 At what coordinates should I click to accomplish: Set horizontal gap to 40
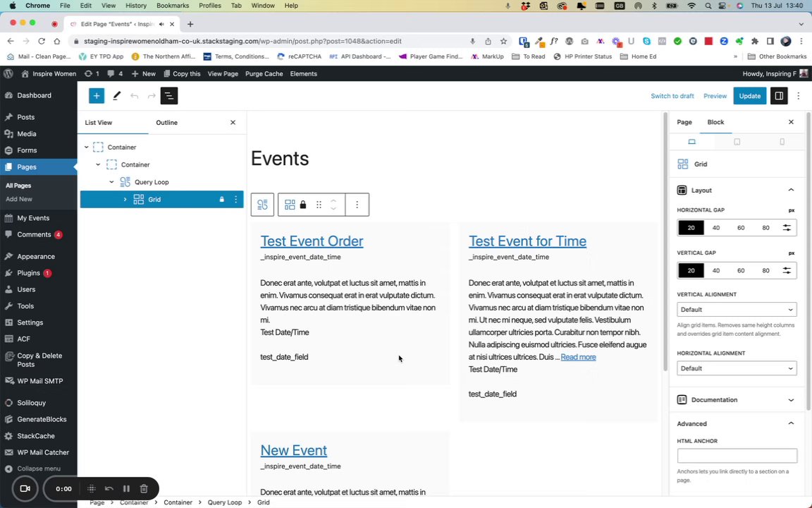[x=715, y=228]
